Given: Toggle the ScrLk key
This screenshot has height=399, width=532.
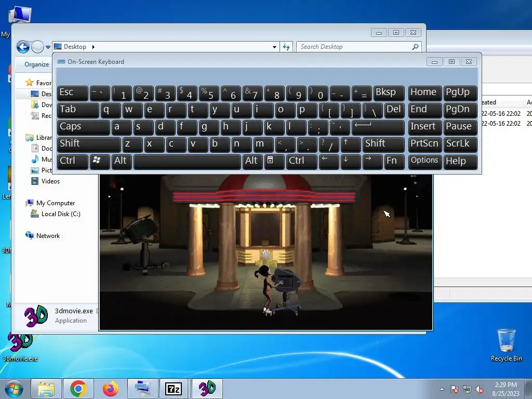Looking at the screenshot, I should [x=460, y=144].
